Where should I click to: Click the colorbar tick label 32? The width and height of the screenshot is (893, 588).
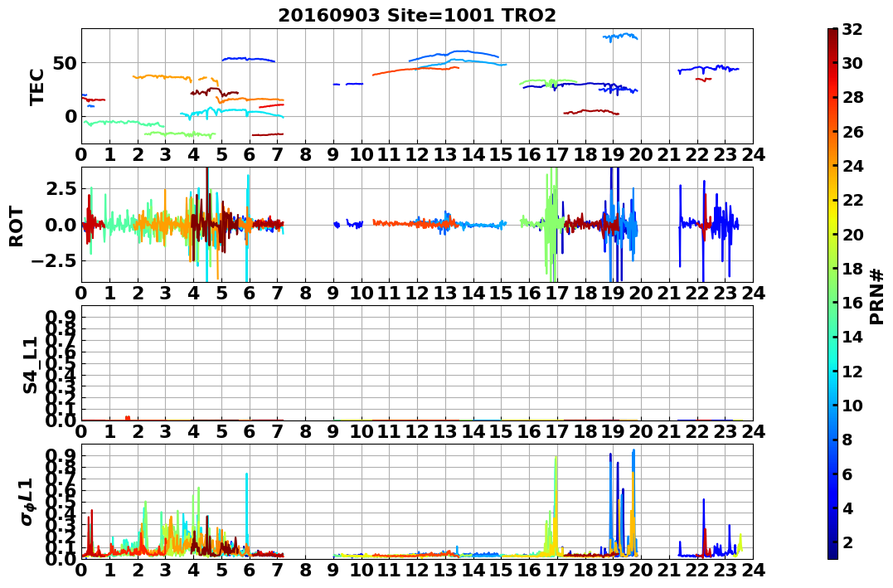pyautogui.click(x=853, y=29)
